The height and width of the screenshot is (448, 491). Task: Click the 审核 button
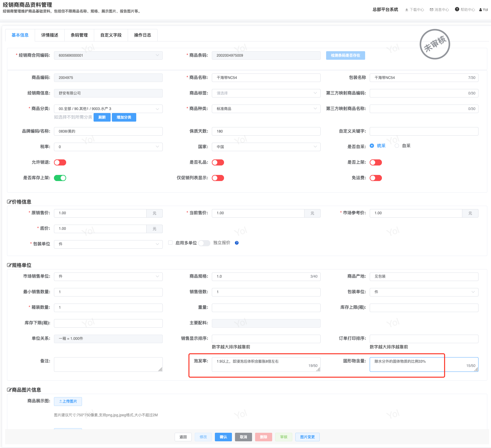(284, 437)
